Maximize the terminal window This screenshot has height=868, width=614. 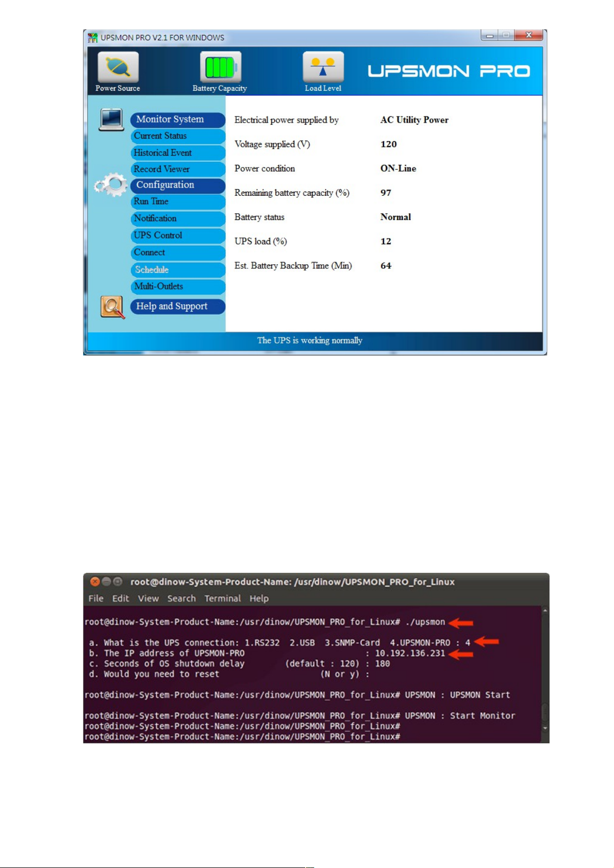pos(118,582)
